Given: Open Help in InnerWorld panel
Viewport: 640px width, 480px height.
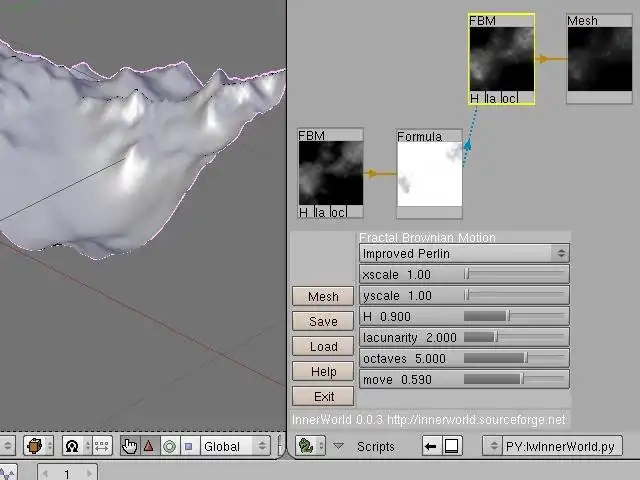Looking at the screenshot, I should [x=323, y=371].
